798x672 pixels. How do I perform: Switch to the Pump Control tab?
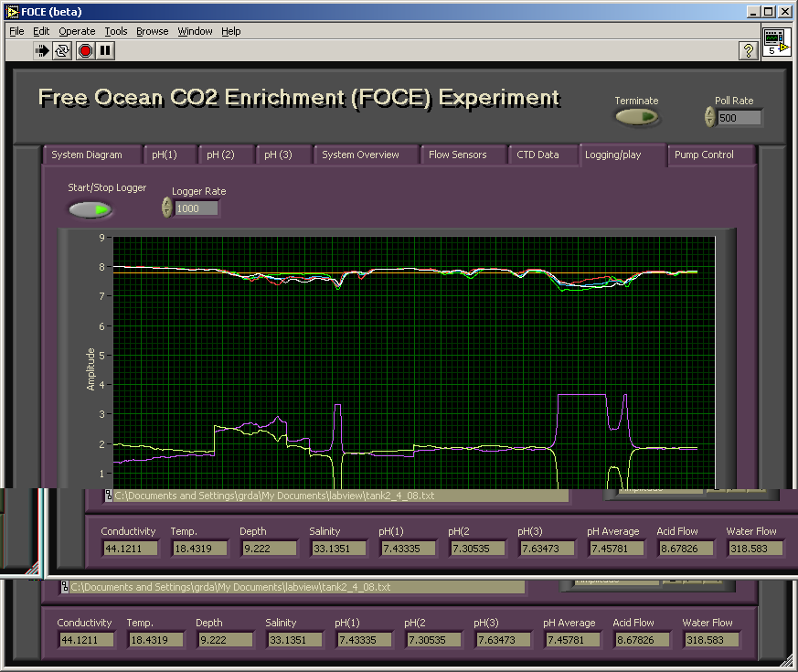(709, 155)
